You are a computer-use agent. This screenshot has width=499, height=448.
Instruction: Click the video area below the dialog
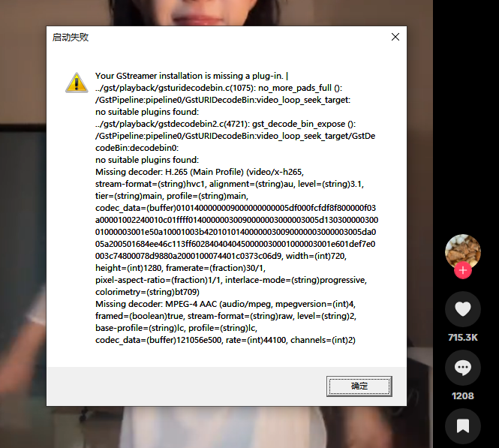[223, 427]
